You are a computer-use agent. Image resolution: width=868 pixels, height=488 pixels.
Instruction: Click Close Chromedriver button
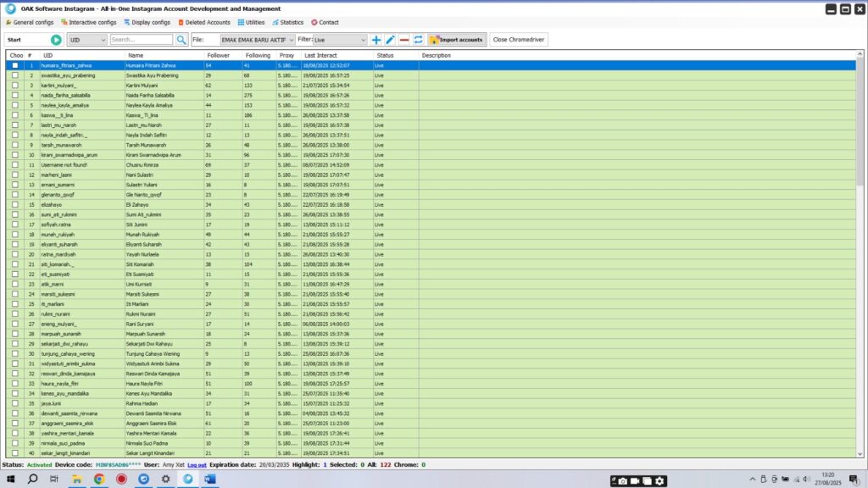tap(519, 40)
